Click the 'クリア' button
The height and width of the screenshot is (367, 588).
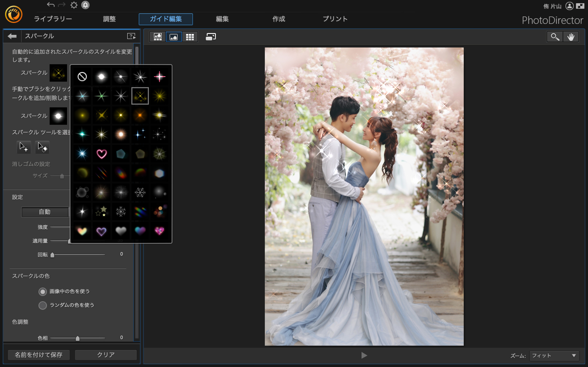106,355
